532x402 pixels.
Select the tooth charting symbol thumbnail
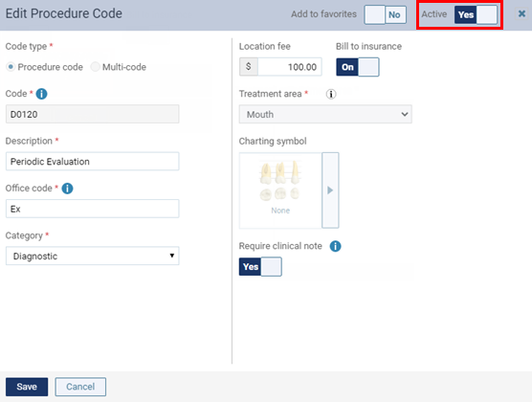click(280, 190)
